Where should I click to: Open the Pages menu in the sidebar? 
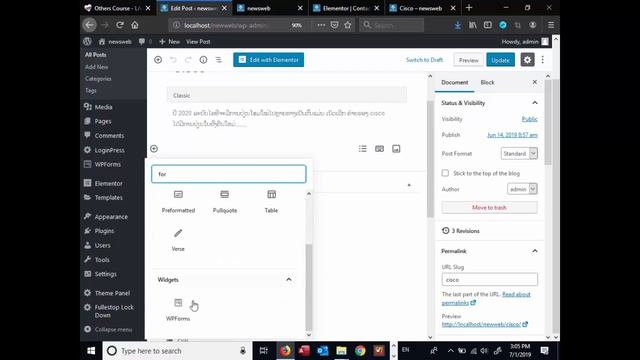click(103, 121)
